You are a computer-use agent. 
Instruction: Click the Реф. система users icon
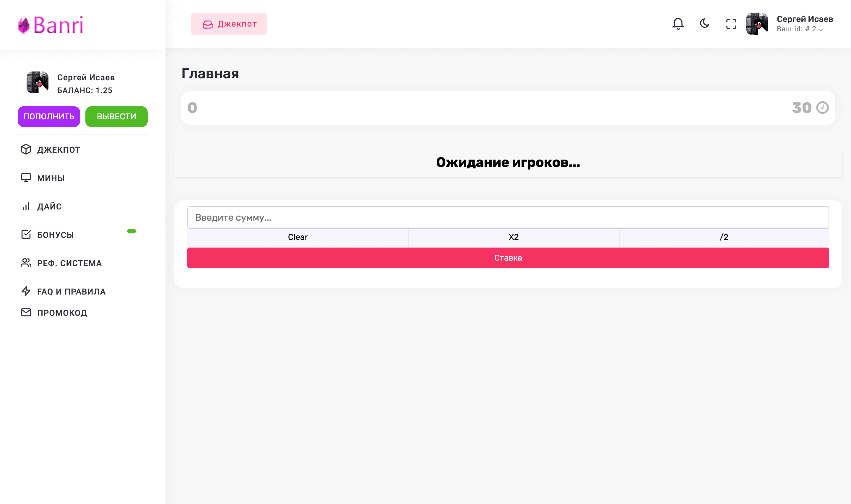pos(26,263)
